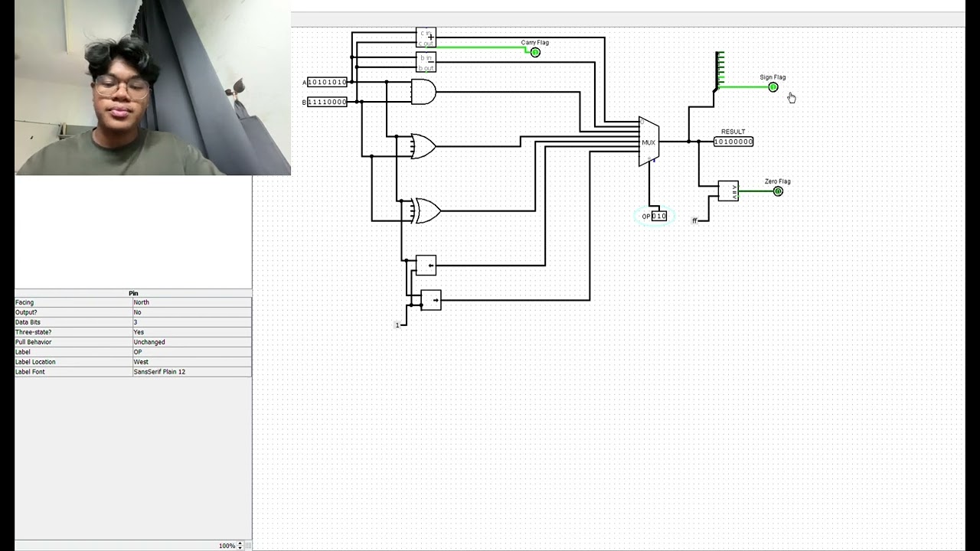Screen dimensions: 980x551
Task: Click the Zero Flag text label
Action: (x=778, y=181)
